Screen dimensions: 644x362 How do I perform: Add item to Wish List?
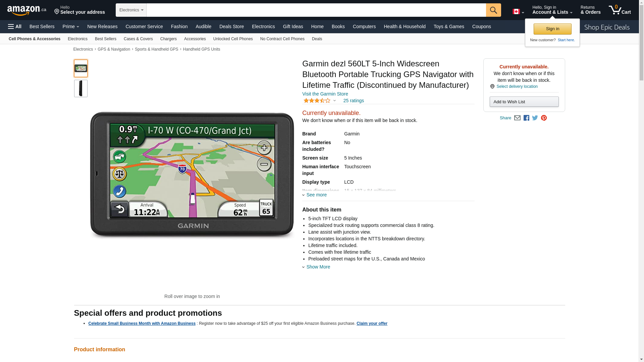pyautogui.click(x=524, y=102)
